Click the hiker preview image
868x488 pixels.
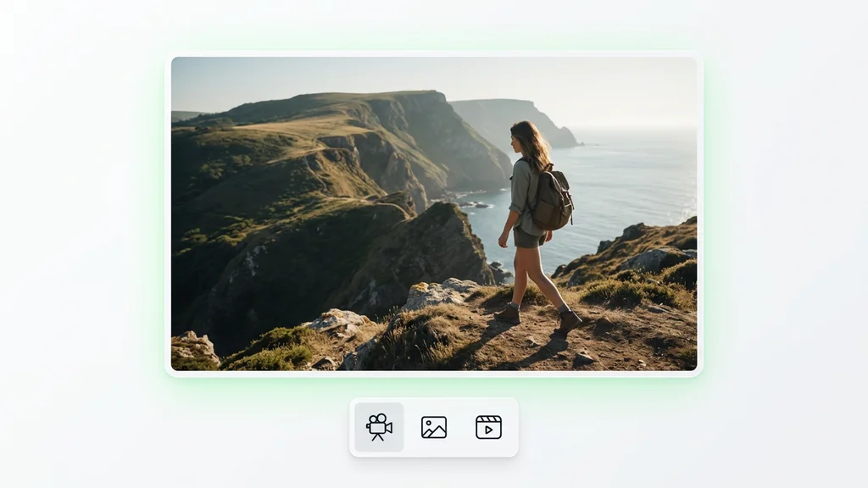(x=434, y=213)
